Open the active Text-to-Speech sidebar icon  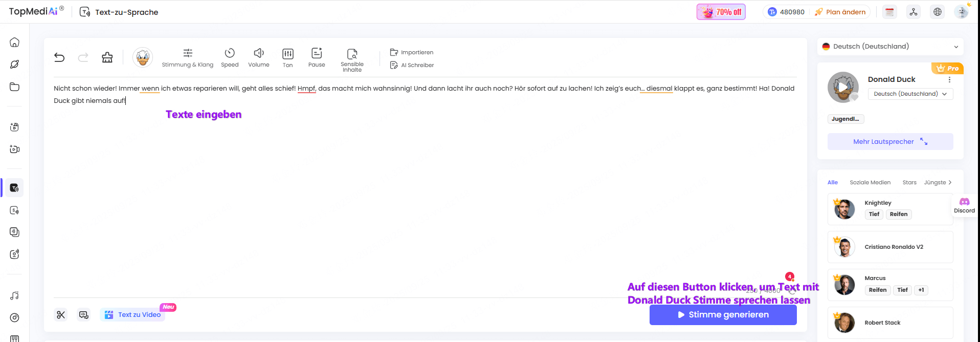pyautogui.click(x=15, y=188)
